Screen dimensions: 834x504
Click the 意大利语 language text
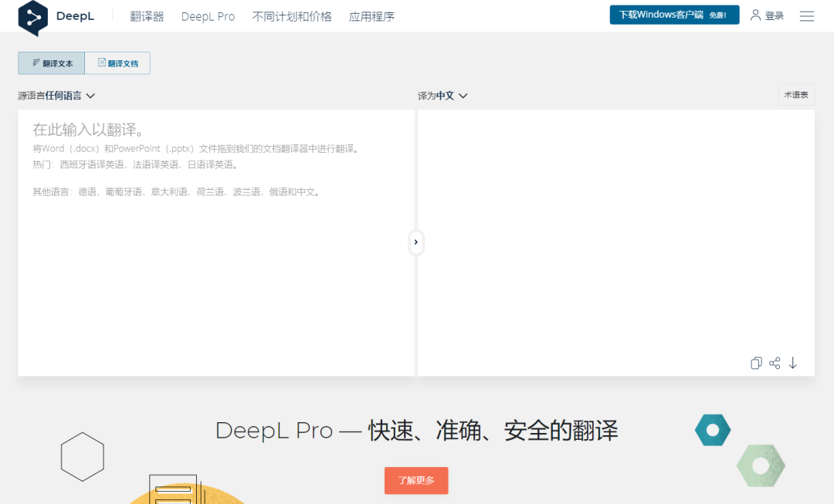tap(169, 192)
